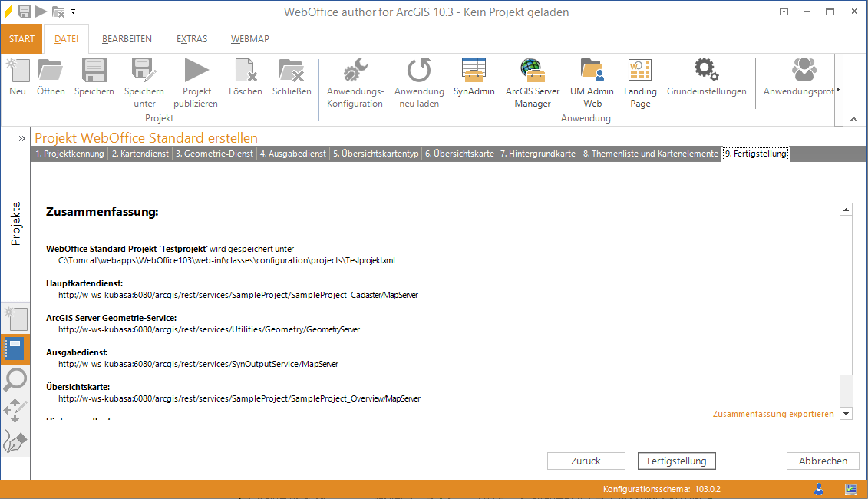Go to step 6. Übersichtskarte
Image resolution: width=868 pixels, height=499 pixels.
click(x=460, y=154)
